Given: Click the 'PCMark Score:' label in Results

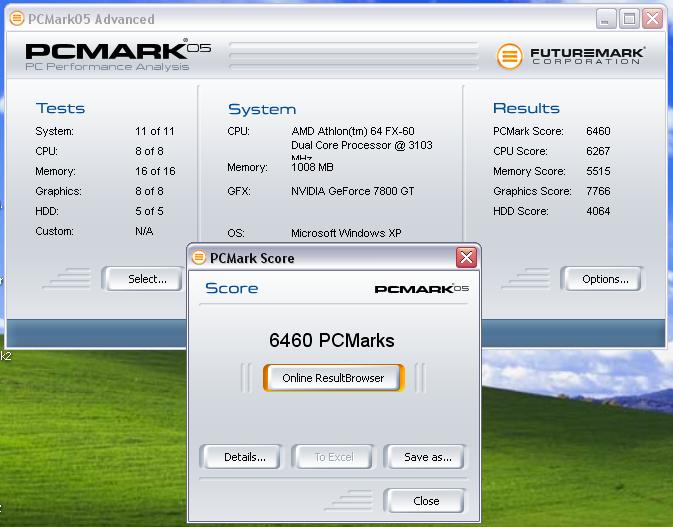Looking at the screenshot, I should click(x=528, y=131).
